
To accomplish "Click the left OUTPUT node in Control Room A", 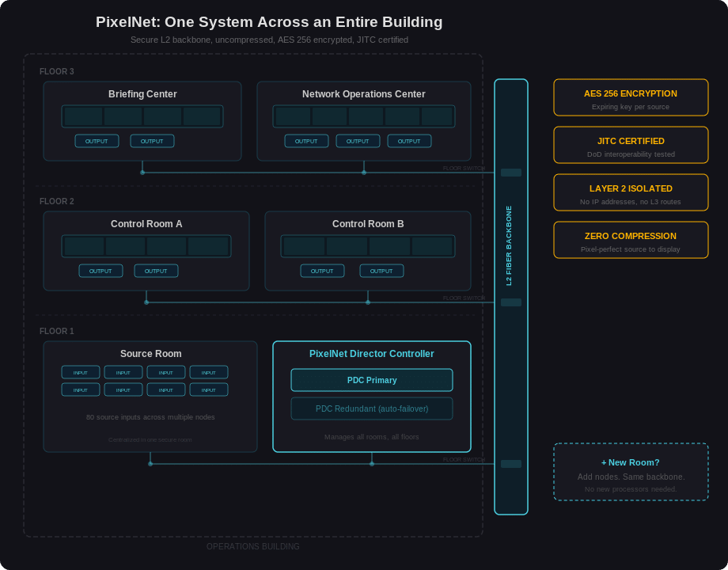I will click(100, 271).
